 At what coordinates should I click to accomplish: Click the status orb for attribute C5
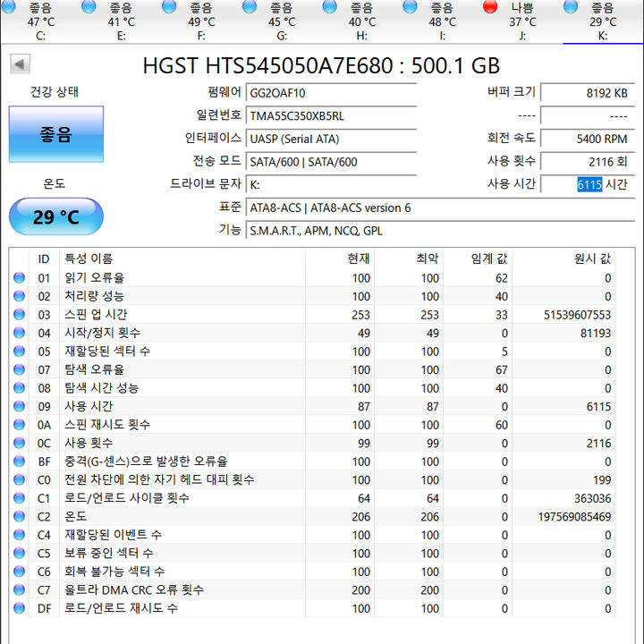[20, 553]
